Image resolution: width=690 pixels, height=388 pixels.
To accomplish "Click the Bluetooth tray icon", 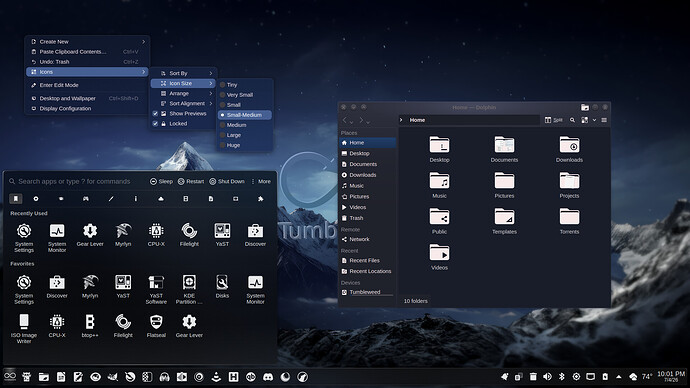I will click(x=562, y=377).
